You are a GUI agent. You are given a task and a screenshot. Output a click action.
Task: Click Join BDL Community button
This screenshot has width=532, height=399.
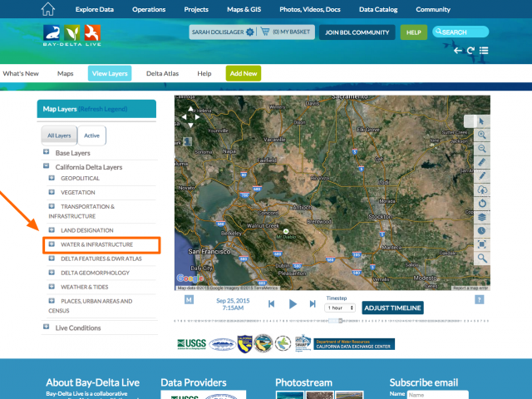click(357, 32)
